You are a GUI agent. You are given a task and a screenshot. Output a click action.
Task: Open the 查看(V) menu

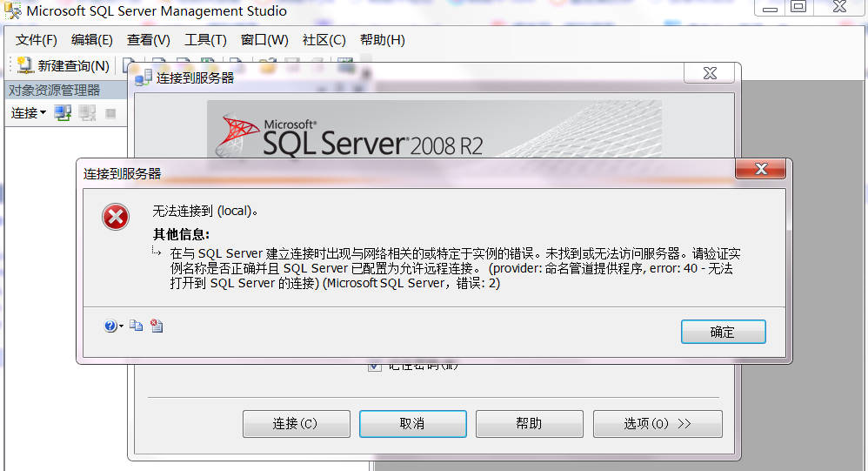149,40
